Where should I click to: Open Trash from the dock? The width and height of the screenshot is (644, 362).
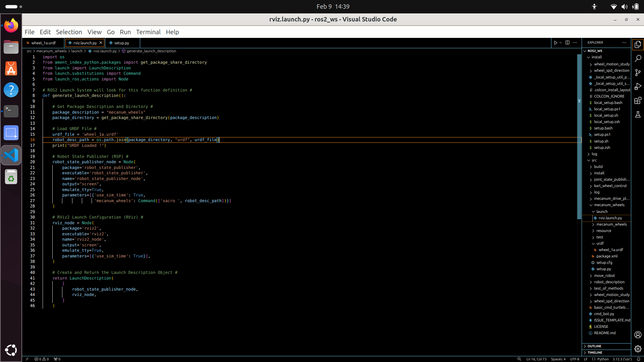[x=11, y=177]
